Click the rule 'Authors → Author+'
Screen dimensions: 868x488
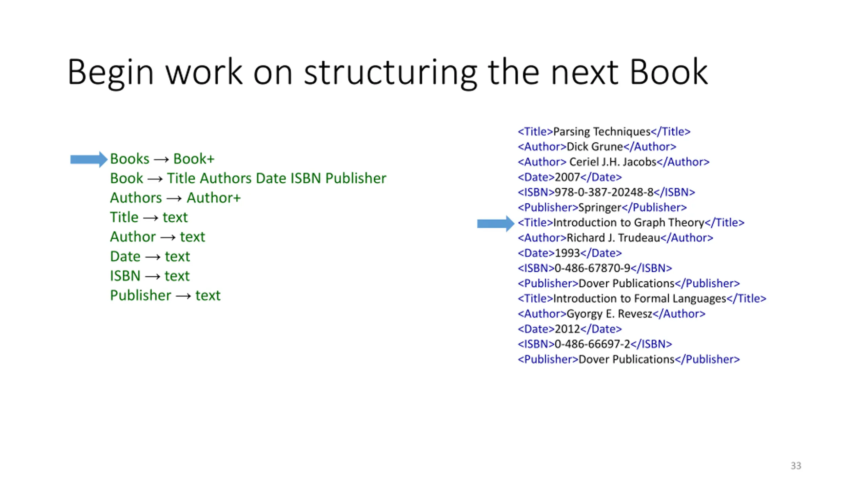(x=175, y=198)
